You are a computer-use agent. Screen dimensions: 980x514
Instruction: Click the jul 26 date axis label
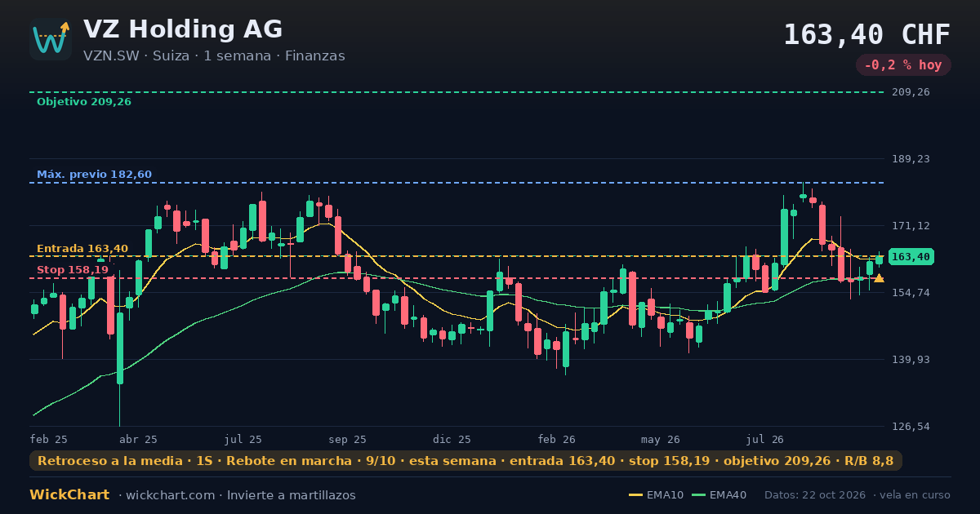point(765,439)
